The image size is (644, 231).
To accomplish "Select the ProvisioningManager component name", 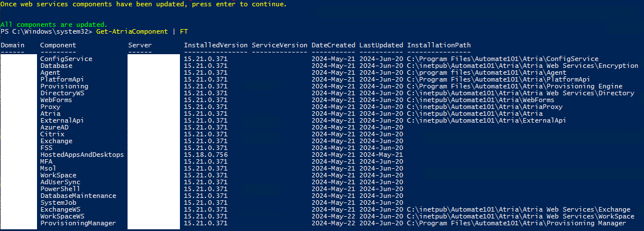I will [x=78, y=223].
